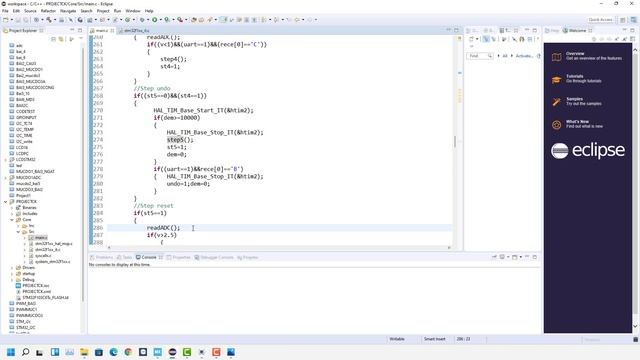Collapse the Src folder

tap(18, 232)
